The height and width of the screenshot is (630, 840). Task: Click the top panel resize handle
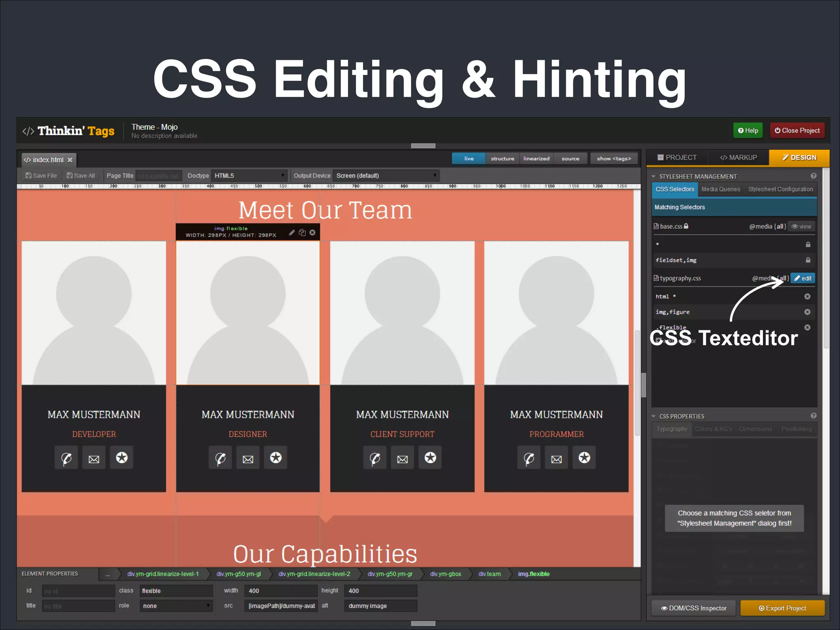(x=423, y=146)
